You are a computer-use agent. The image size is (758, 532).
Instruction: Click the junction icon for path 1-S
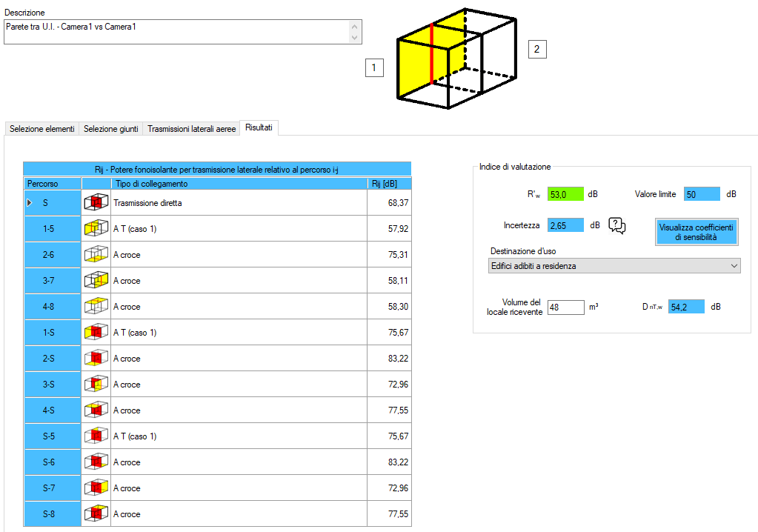click(x=96, y=333)
